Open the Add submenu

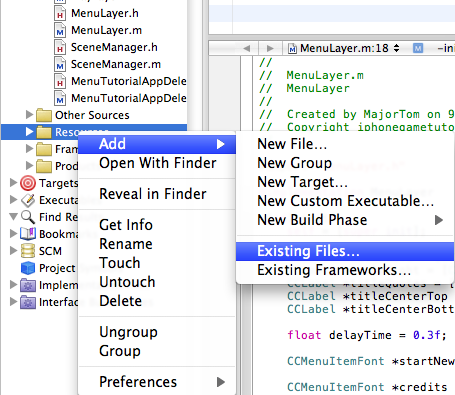click(157, 144)
